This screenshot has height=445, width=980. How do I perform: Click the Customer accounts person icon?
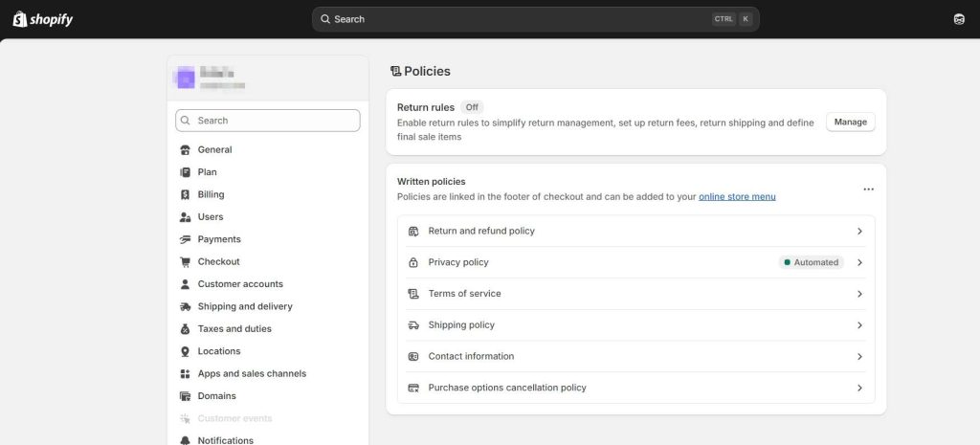click(x=185, y=284)
